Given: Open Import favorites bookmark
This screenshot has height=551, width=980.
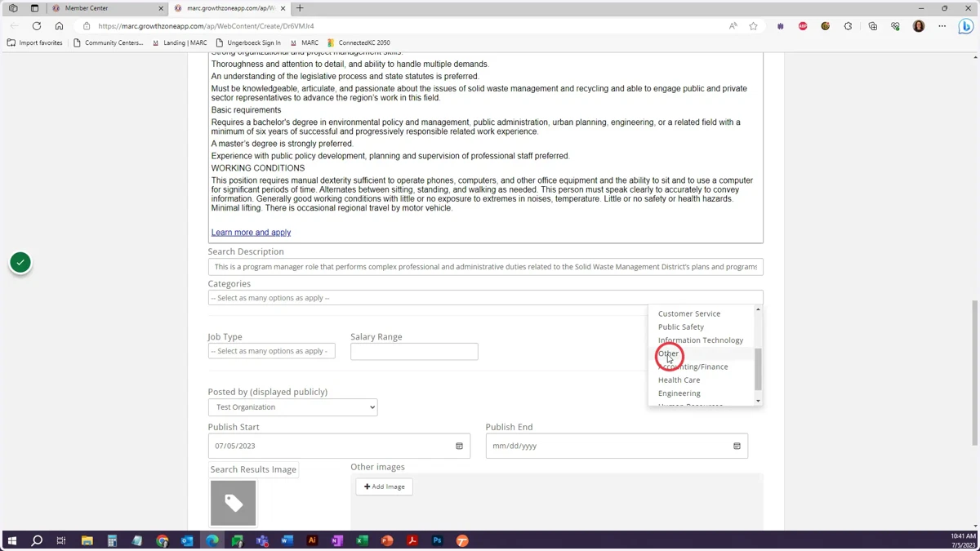Looking at the screenshot, I should coord(34,42).
